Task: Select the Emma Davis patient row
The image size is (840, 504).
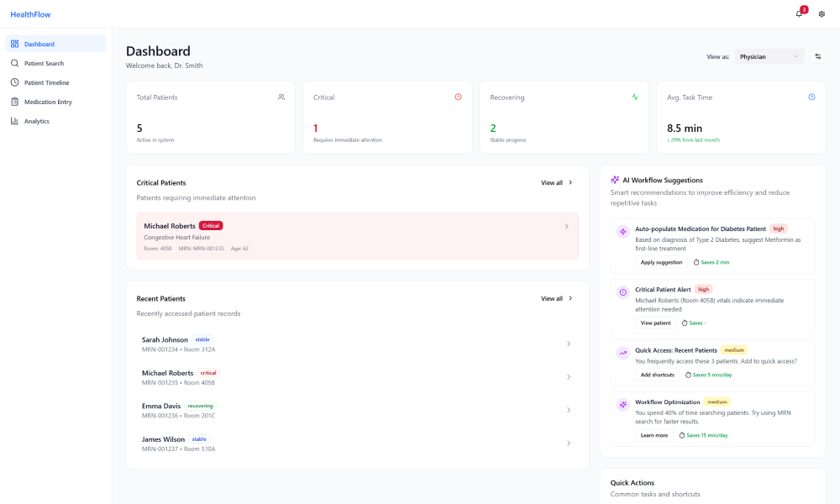Action: (x=357, y=410)
